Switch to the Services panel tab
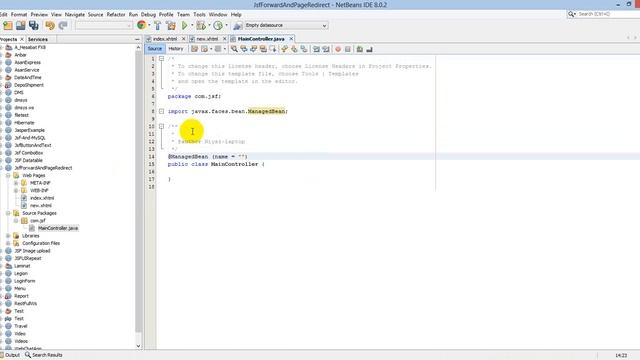Screen dimensions: 640x360 coord(38,39)
